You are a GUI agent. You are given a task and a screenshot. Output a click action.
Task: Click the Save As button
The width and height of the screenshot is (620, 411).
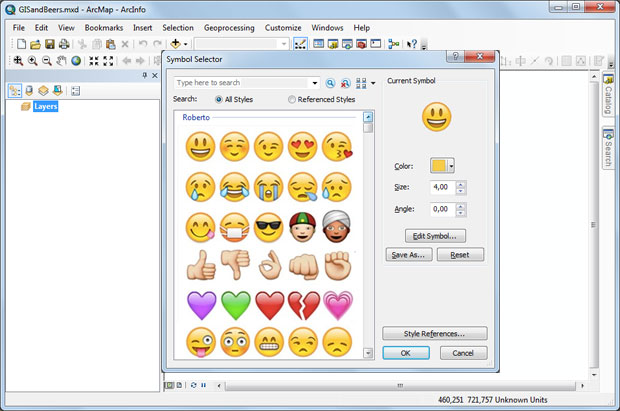click(409, 255)
